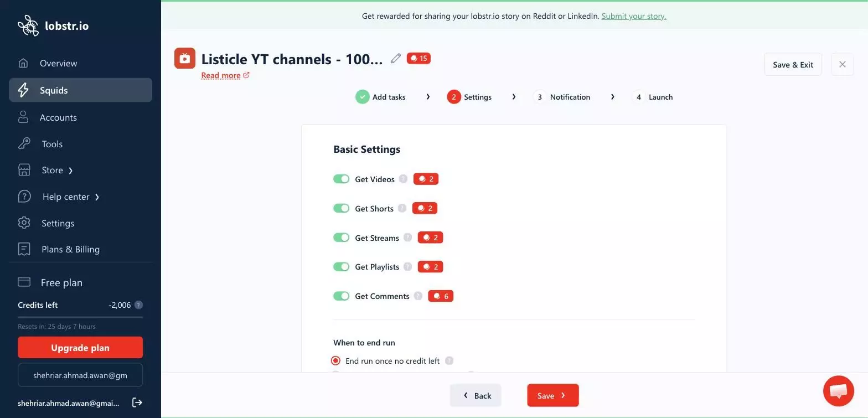Click the Store shop icon
868x418 pixels.
[x=24, y=170]
